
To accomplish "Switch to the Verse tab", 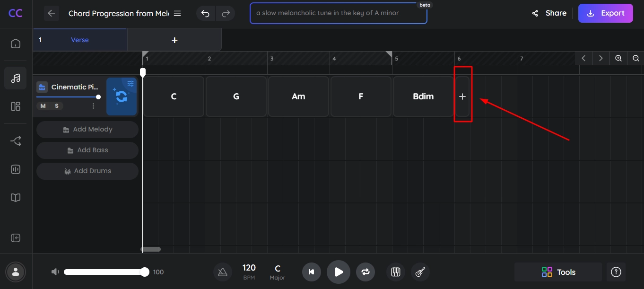I will pos(79,40).
